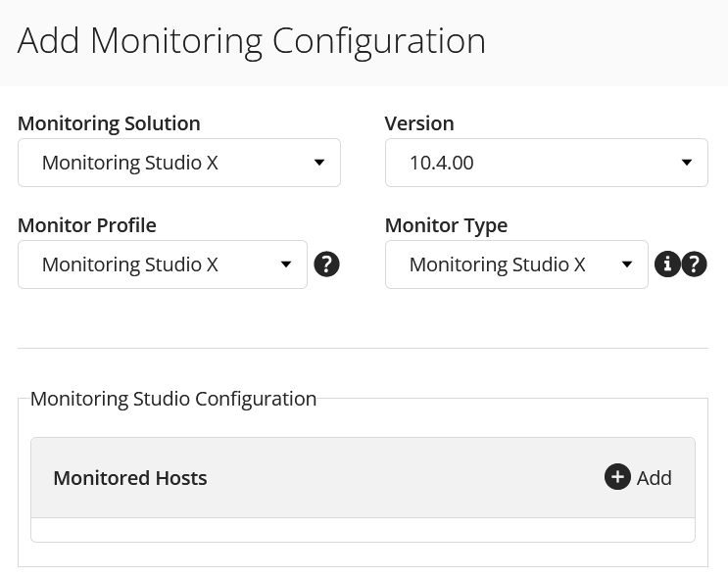This screenshot has width=728, height=577.
Task: Open the Monitor Type dropdown
Action: click(x=516, y=264)
